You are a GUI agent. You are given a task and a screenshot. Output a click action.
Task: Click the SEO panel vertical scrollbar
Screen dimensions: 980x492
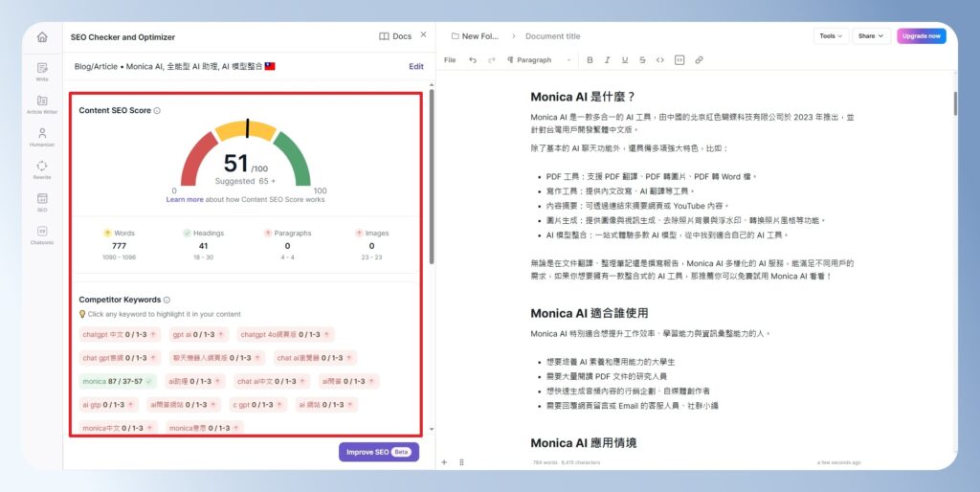pos(431,176)
